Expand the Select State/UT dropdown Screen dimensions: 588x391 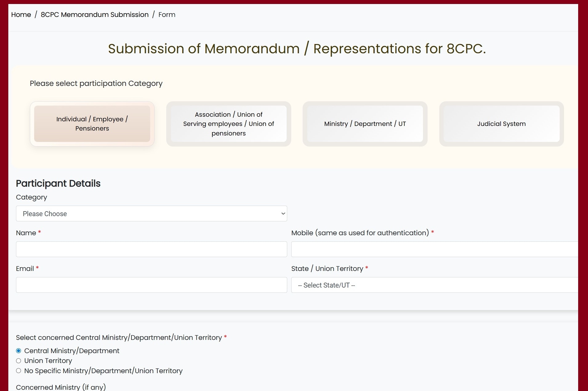tap(434, 285)
